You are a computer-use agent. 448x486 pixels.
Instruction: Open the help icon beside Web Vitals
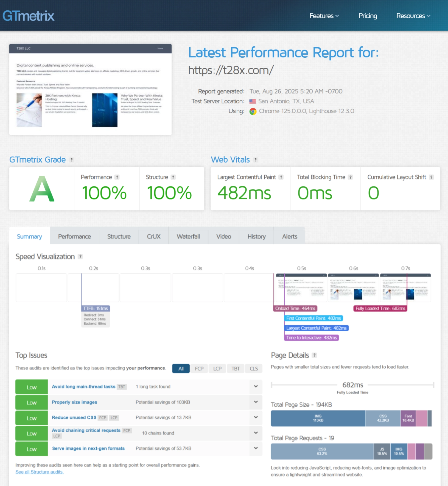pyautogui.click(x=255, y=160)
